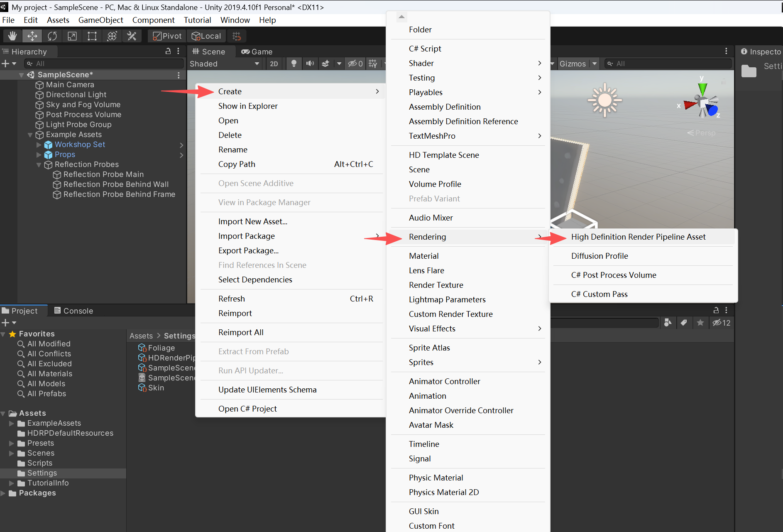Click Search by Type icon in Project
Screen dimensions: 783x532
[668, 323]
